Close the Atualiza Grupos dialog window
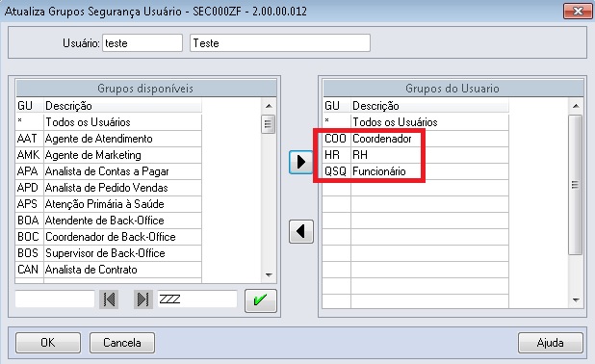Screen dimensions: 595x364 point(578,11)
